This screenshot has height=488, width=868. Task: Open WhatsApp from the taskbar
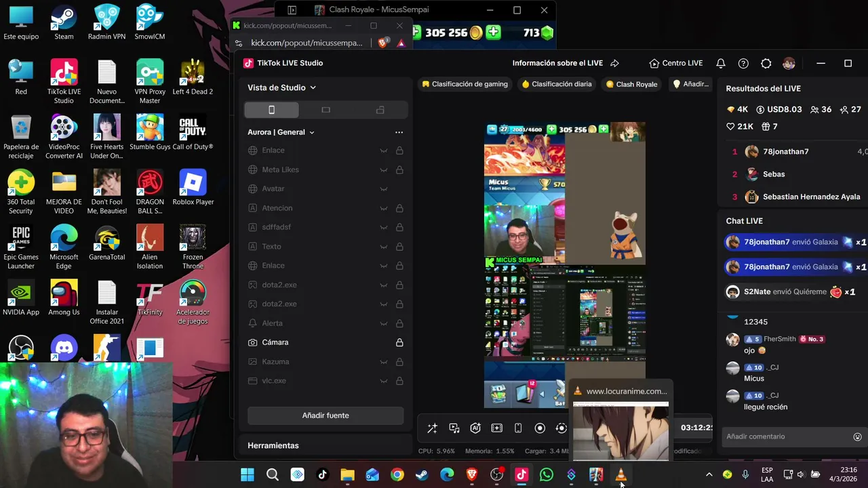pos(546,475)
